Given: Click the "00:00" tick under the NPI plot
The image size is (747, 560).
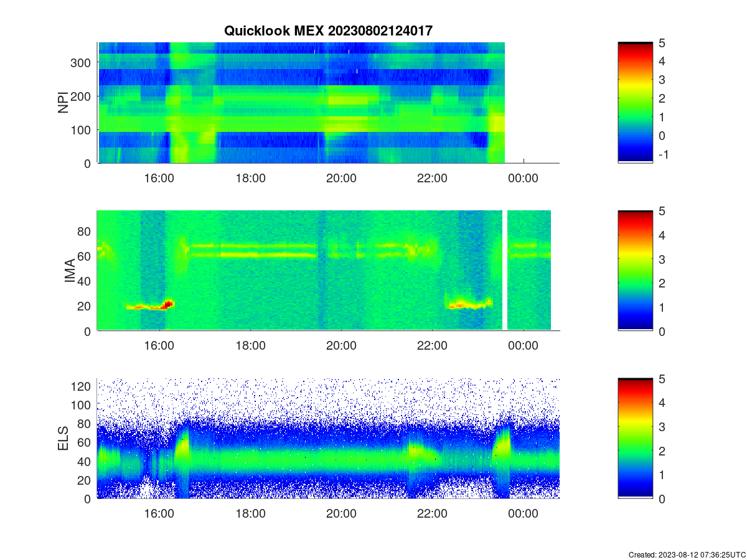Looking at the screenshot, I should pos(524,177).
